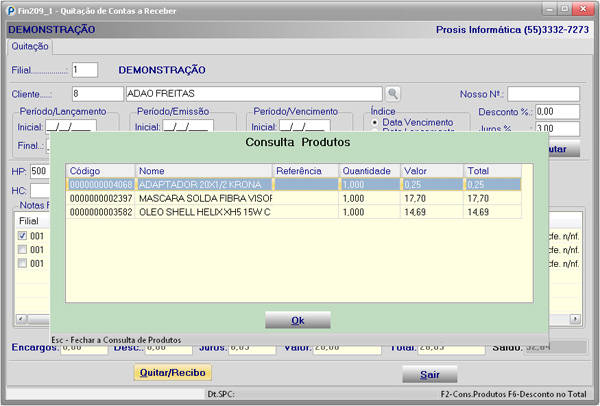Click the application logo icon in title bar
600x406 pixels.
pos(11,10)
